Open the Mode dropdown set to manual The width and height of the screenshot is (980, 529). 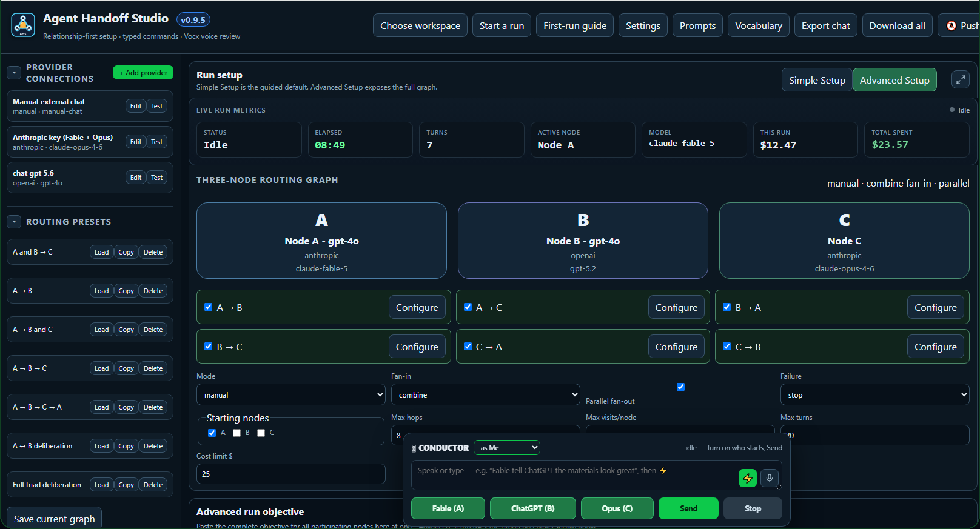pyautogui.click(x=291, y=394)
